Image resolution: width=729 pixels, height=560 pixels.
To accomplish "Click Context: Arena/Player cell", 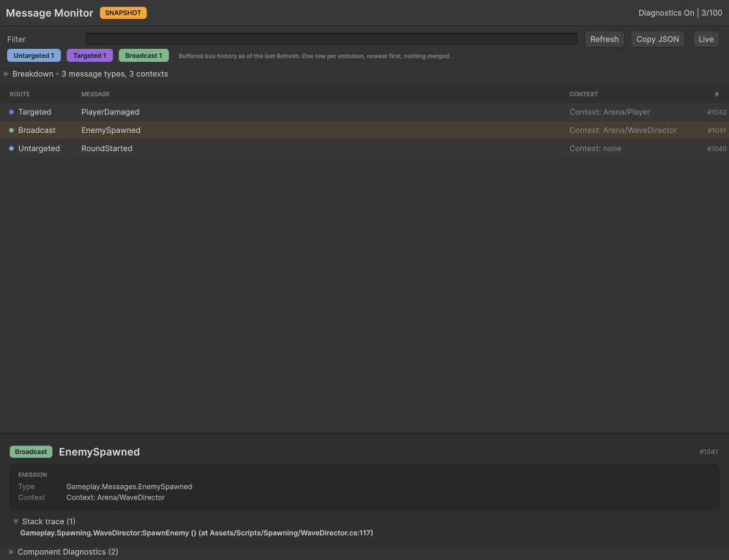I will [x=609, y=112].
